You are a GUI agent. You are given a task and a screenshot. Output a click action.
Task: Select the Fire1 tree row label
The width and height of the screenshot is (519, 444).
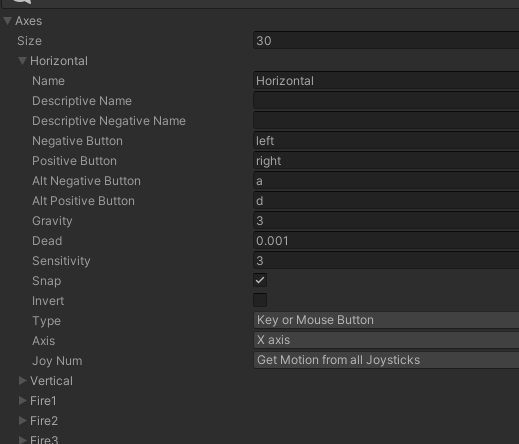point(43,401)
